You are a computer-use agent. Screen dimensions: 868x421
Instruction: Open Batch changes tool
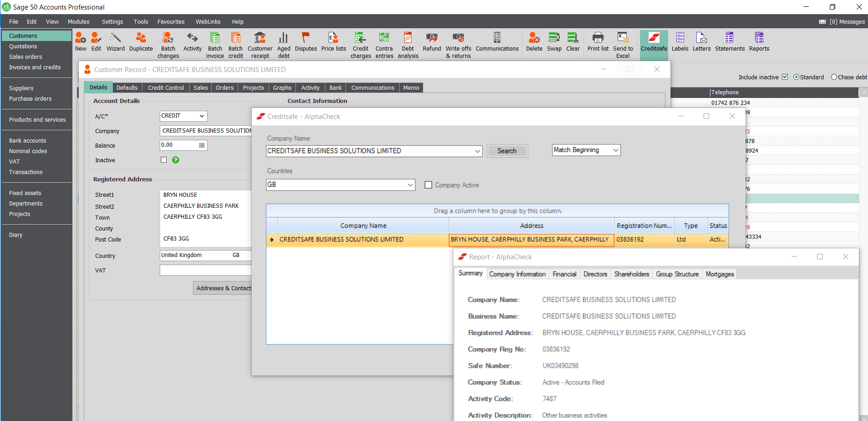[x=168, y=45]
